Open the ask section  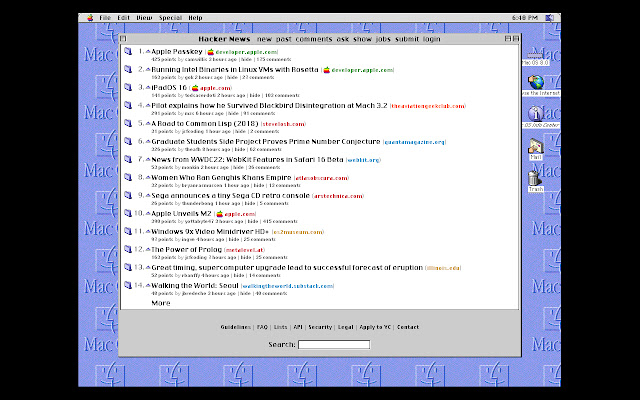point(342,39)
